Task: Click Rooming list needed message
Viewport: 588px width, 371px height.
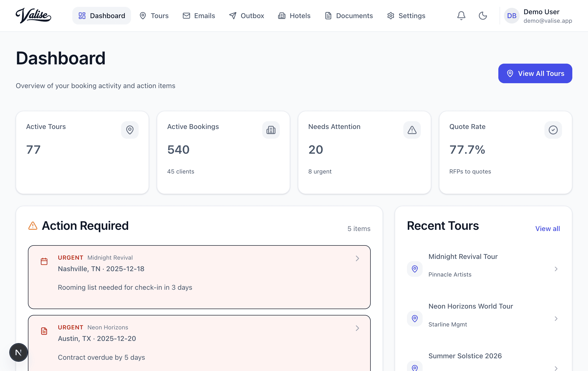Action: click(x=125, y=287)
